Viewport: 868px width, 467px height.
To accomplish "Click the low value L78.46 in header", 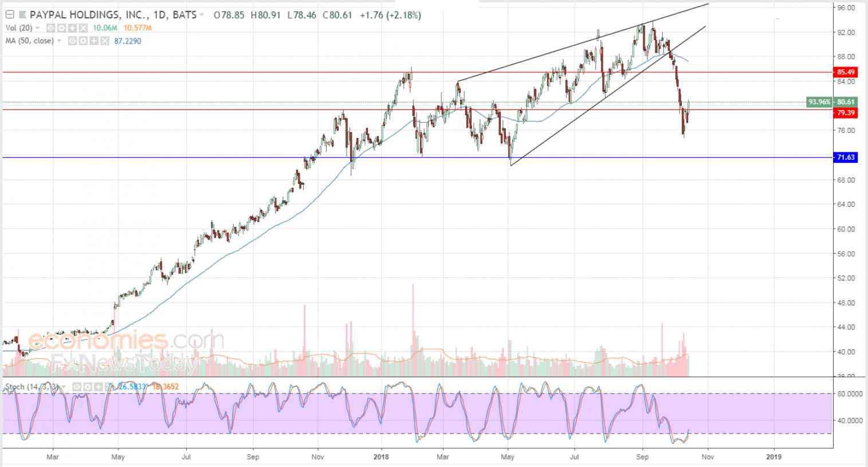I will [x=301, y=15].
